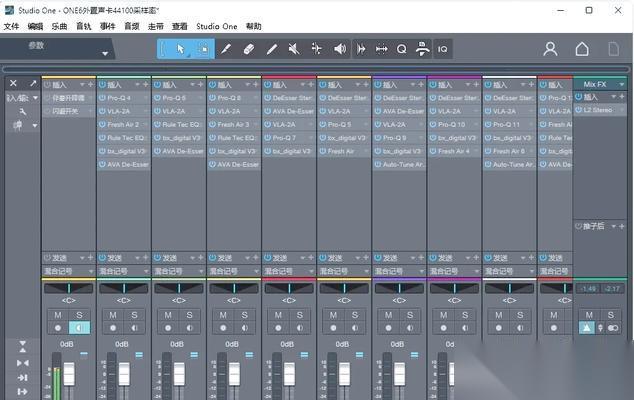Expand the 认/输 dropdown in the left mixer panel
This screenshot has width=634, height=400.
pos(35,98)
